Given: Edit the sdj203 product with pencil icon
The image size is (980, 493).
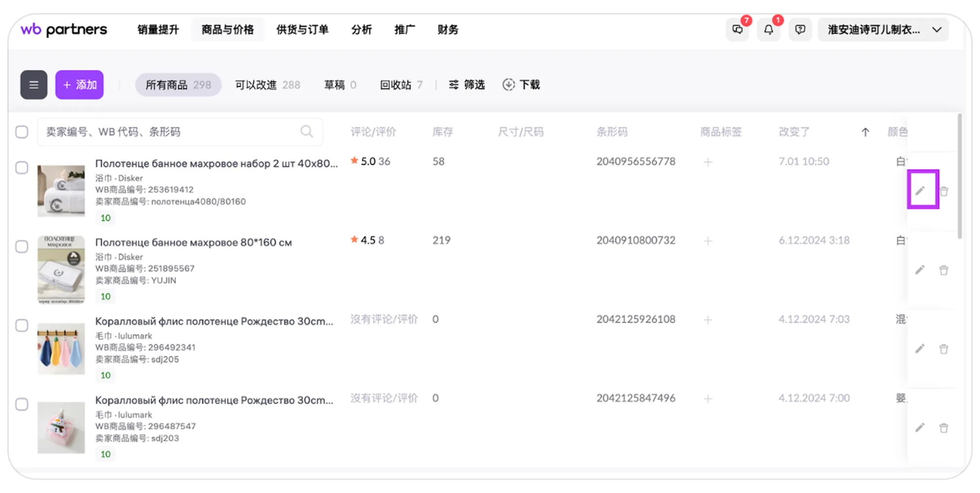Looking at the screenshot, I should tap(920, 428).
